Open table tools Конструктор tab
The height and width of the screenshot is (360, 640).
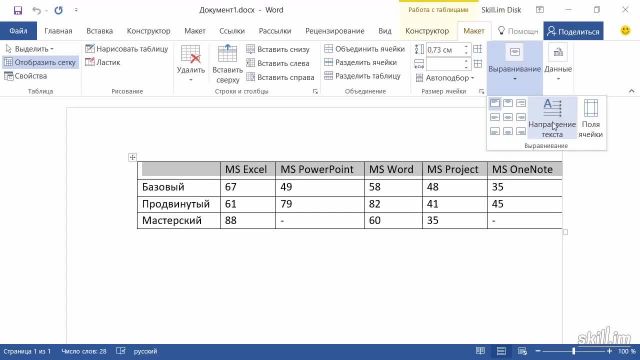point(427,31)
